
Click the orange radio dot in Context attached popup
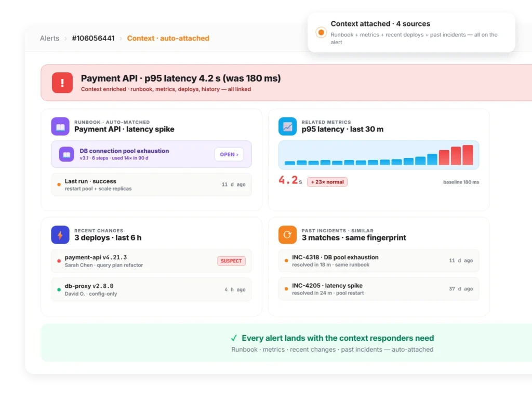click(x=321, y=33)
